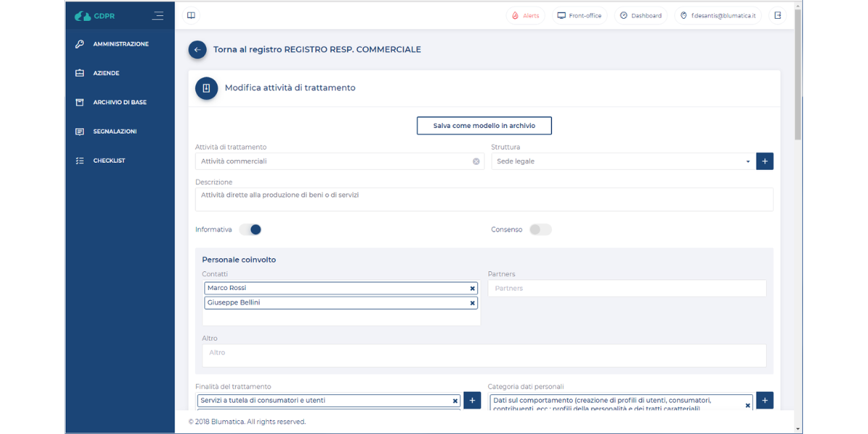Screen dimensions: 868x434
Task: Click Salva come modello in archivio
Action: (484, 126)
